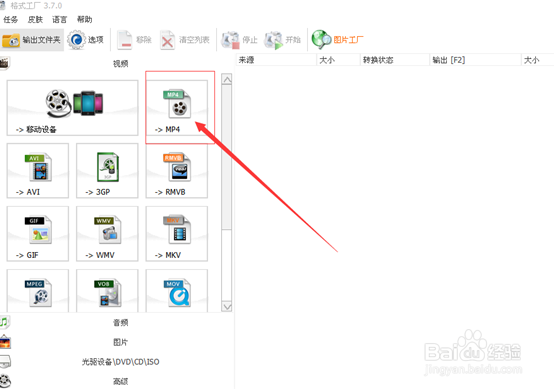This screenshot has width=554, height=389.
Task: Expand the 高级 category
Action: pyautogui.click(x=117, y=381)
